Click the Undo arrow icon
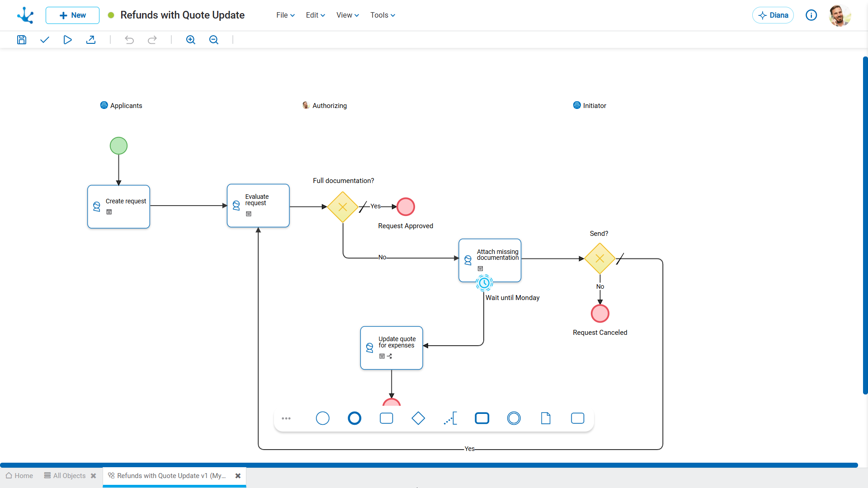The height and width of the screenshot is (488, 868). click(129, 40)
